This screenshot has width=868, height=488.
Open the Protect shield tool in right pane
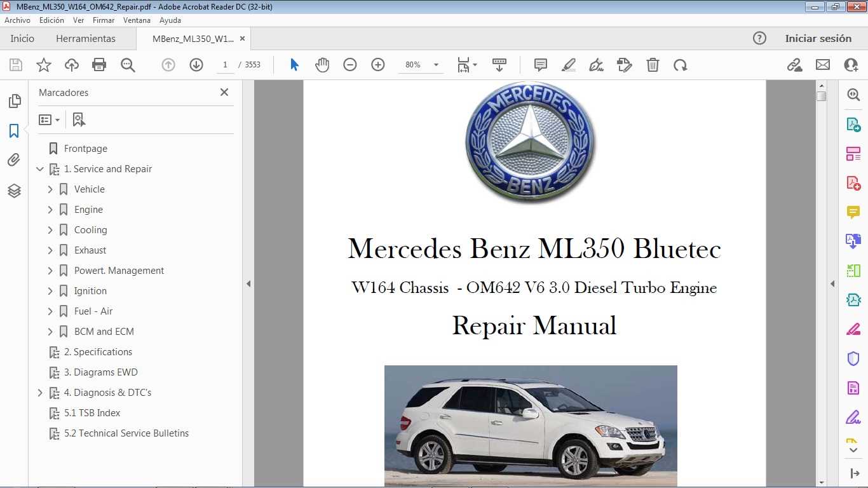(x=853, y=358)
